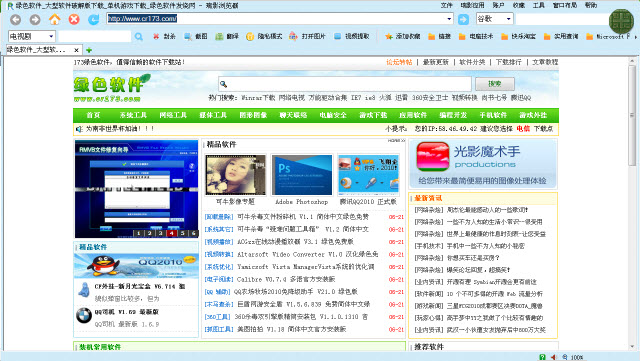Viewport: 640px width, 361px height.
Task: Open the 下载排行 top link
Action: 509,62
